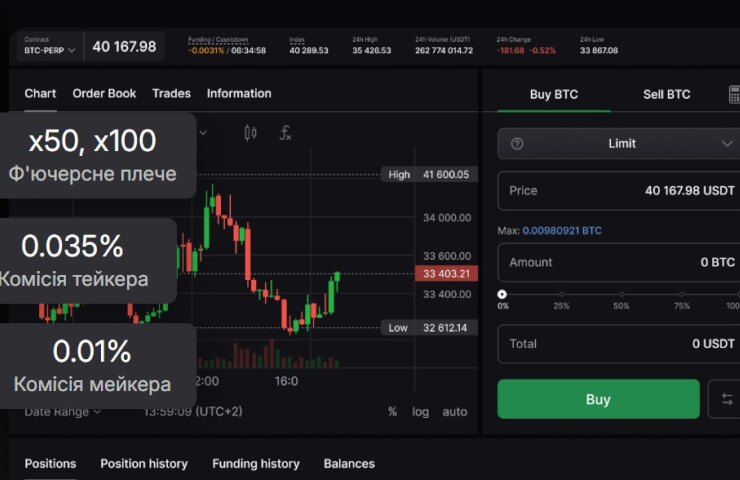
Task: Click the Max 0.00980921 BTC link
Action: [x=561, y=231]
